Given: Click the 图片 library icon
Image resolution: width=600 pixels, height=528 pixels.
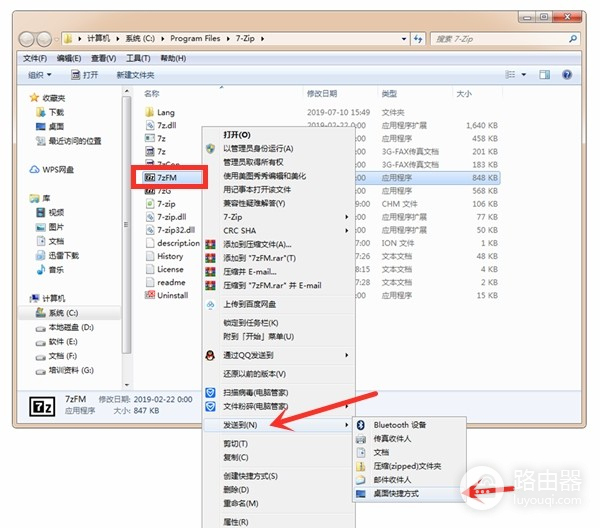Looking at the screenshot, I should (x=41, y=227).
